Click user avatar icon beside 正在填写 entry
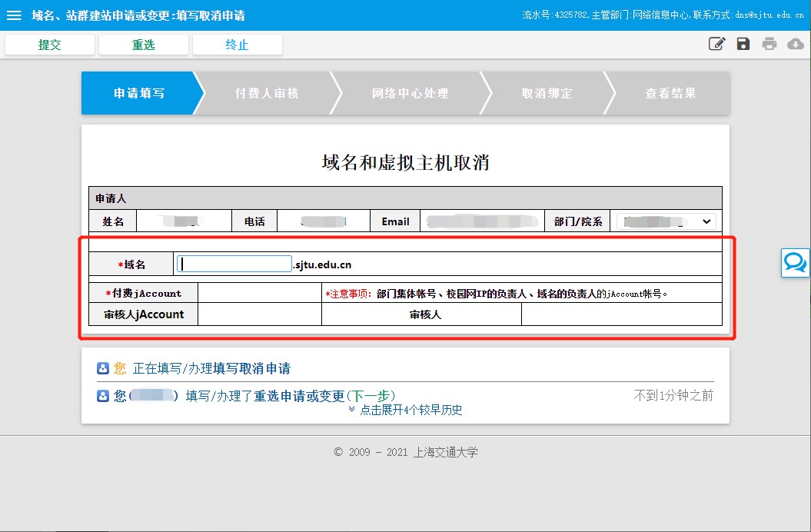811x532 pixels. click(x=103, y=368)
